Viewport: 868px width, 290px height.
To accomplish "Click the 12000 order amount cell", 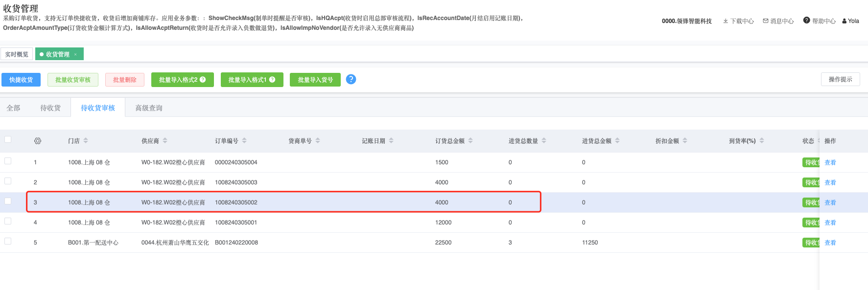I will click(444, 223).
